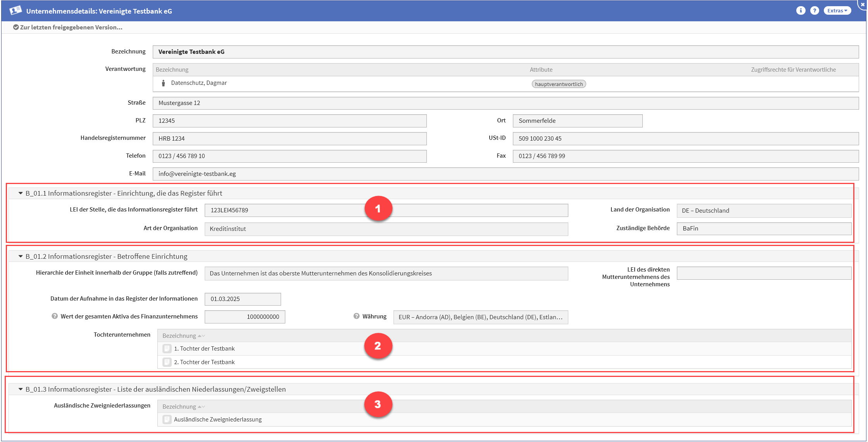Collapse section B_01.1 Informationsregister
This screenshot has height=442, width=868.
tap(21, 193)
